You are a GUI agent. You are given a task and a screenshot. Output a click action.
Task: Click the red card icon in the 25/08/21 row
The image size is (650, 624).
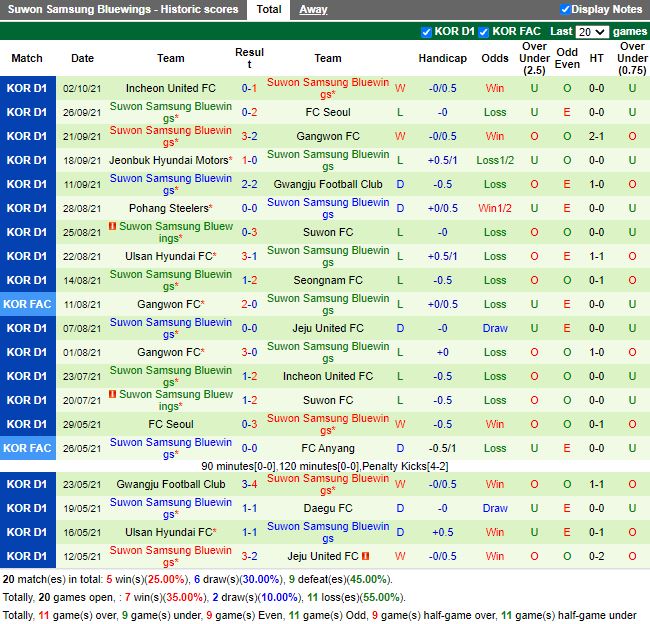113,227
